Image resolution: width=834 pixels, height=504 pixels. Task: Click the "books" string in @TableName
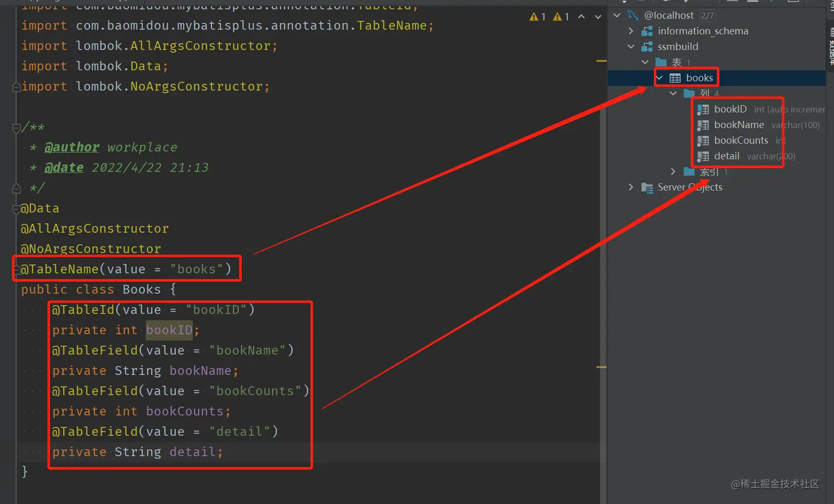tap(196, 269)
